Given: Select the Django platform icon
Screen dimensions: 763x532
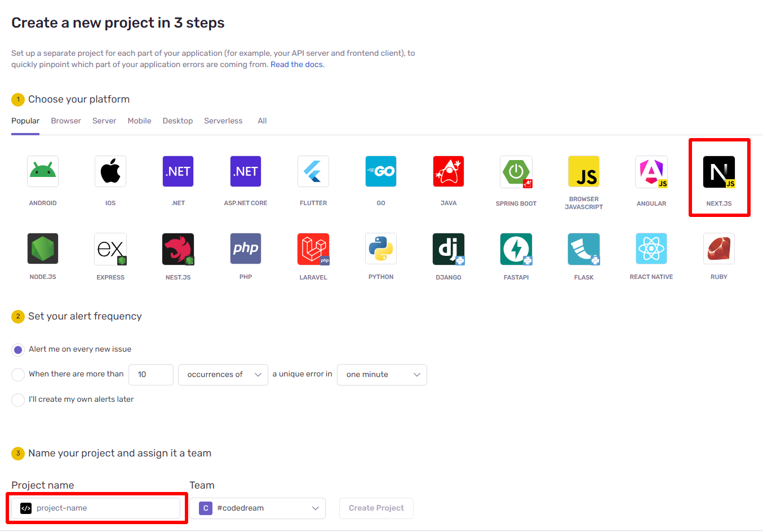Looking at the screenshot, I should [449, 249].
